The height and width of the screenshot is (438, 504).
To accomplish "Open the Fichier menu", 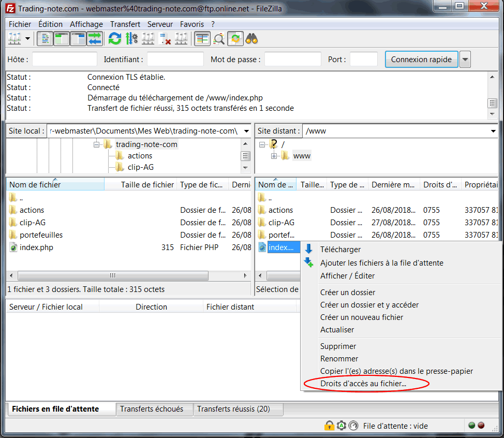I will [x=20, y=24].
